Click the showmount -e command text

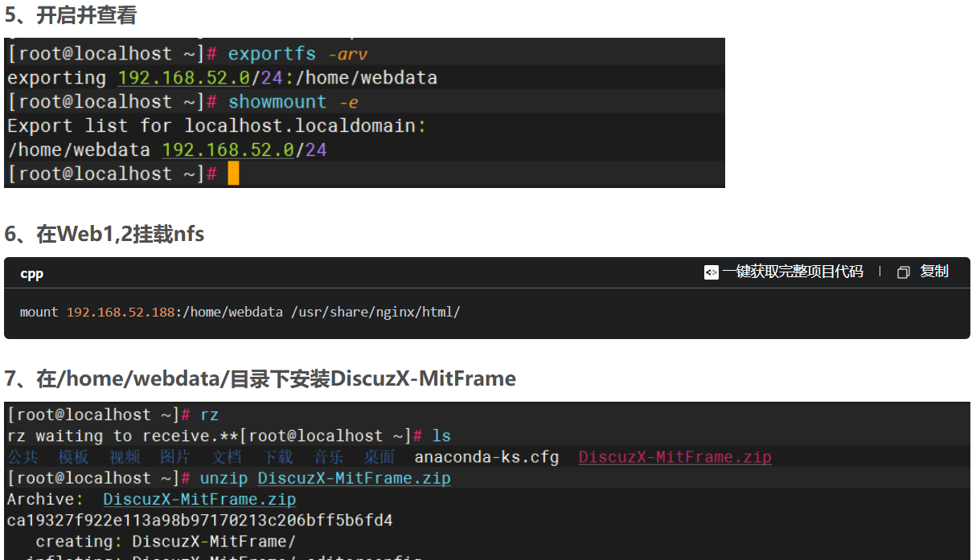293,102
